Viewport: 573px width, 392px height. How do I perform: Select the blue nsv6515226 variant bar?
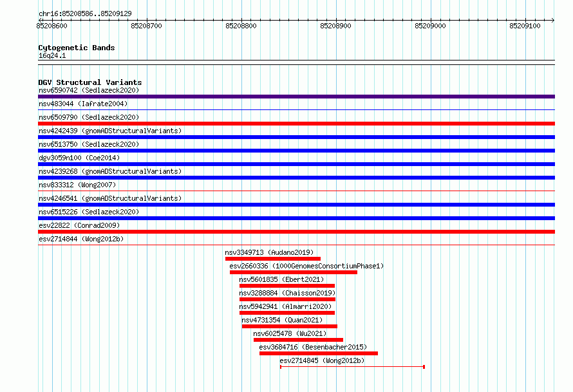point(296,218)
